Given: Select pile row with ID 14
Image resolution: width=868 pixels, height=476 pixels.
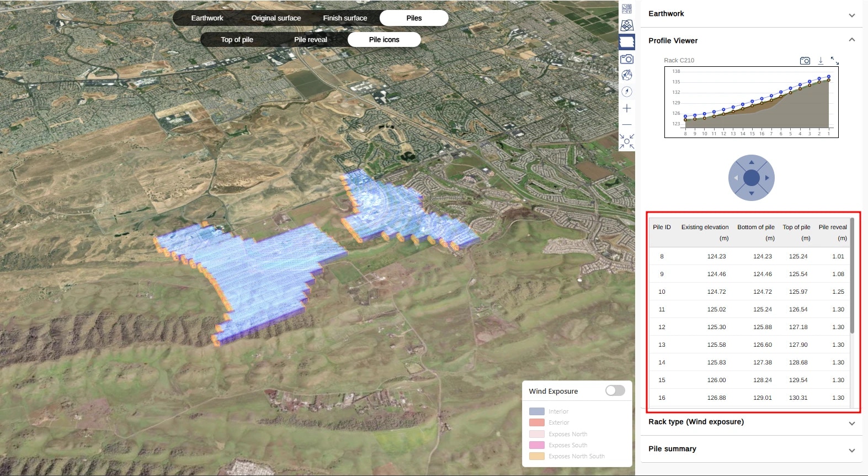Looking at the screenshot, I should pyautogui.click(x=749, y=362).
